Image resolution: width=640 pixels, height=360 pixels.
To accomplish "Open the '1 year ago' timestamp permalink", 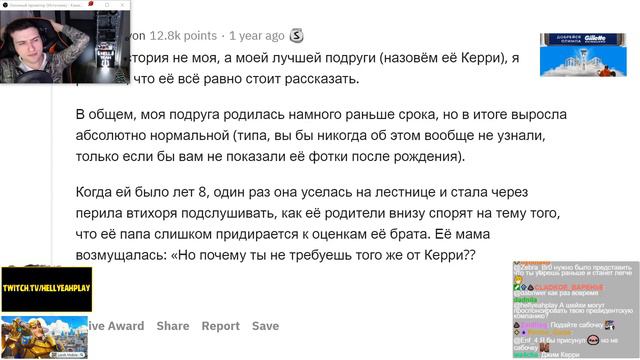I will click(x=256, y=36).
